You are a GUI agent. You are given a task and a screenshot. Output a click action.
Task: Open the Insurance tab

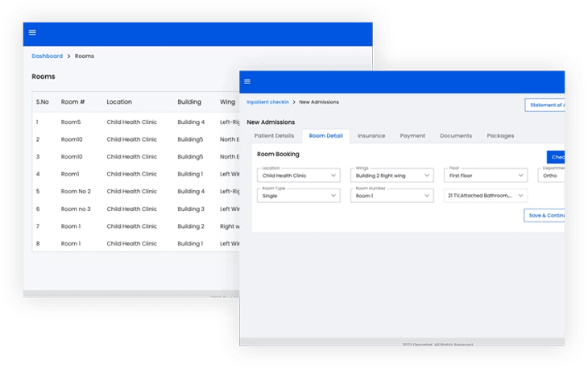point(371,136)
